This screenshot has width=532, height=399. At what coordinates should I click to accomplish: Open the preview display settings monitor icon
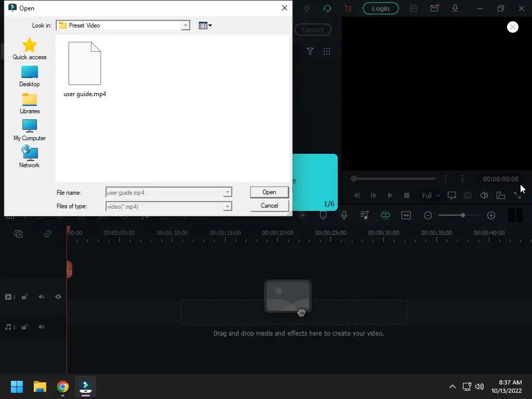tap(451, 195)
